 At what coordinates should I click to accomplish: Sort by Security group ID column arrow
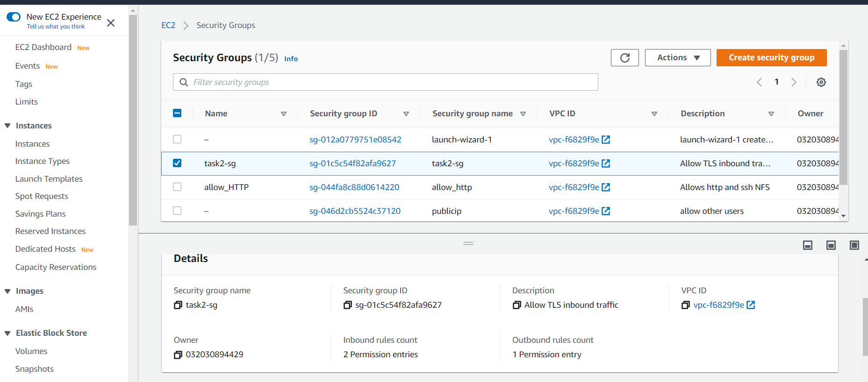pos(406,114)
